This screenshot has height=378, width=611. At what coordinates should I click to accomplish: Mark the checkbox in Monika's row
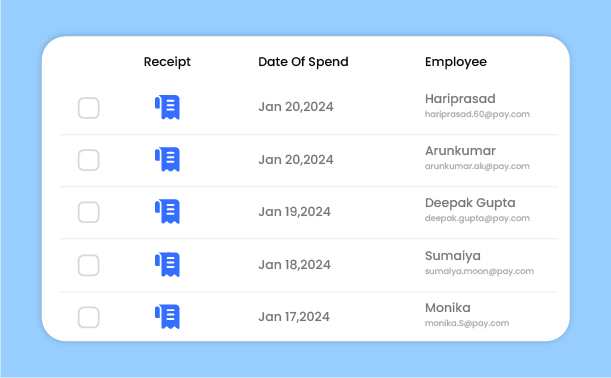pos(88,317)
